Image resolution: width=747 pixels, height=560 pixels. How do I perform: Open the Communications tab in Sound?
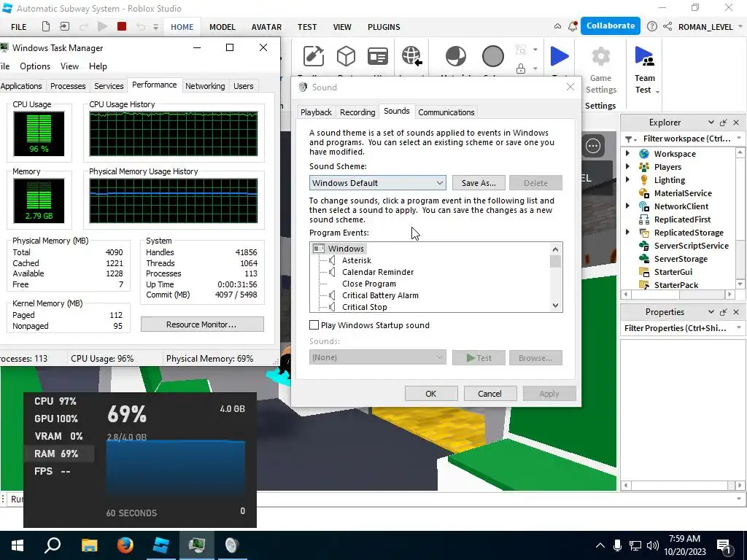point(446,112)
